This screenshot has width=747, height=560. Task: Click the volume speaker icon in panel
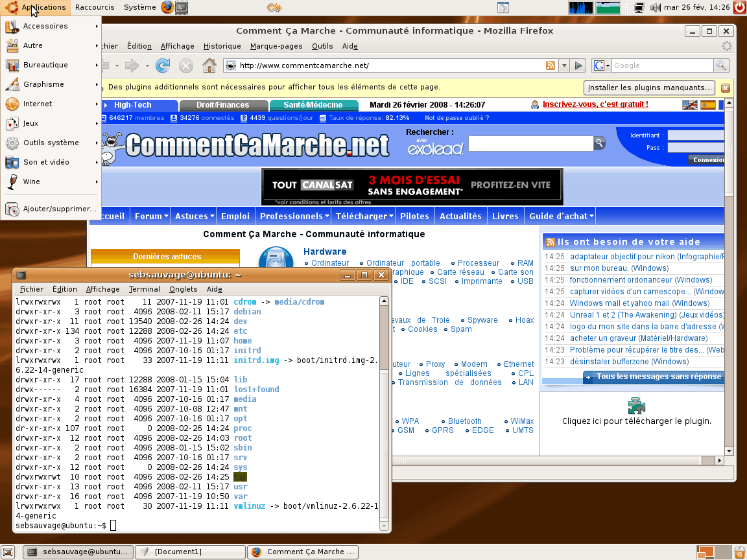tap(656, 7)
